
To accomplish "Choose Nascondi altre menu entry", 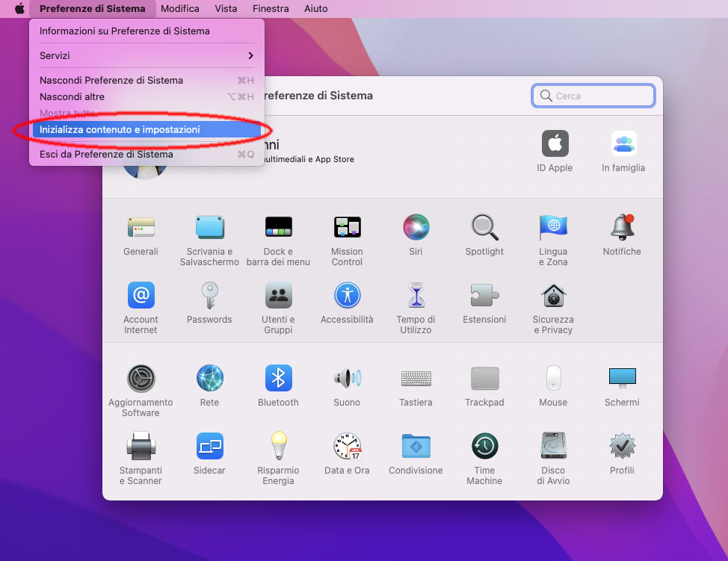I will pos(146,97).
